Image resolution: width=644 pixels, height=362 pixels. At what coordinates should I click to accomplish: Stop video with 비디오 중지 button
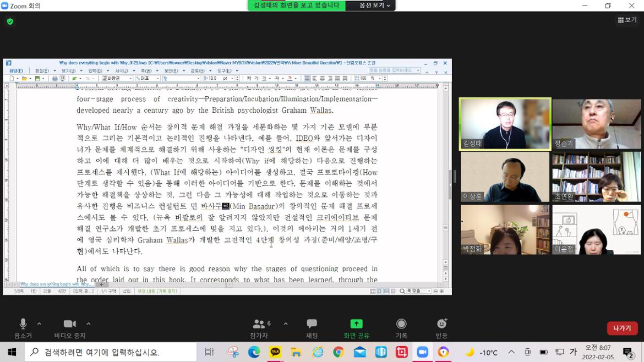(x=70, y=328)
